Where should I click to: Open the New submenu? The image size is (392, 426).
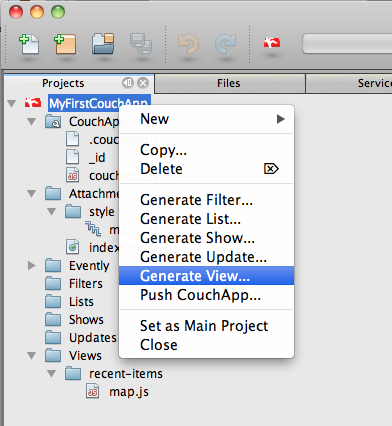(206, 119)
